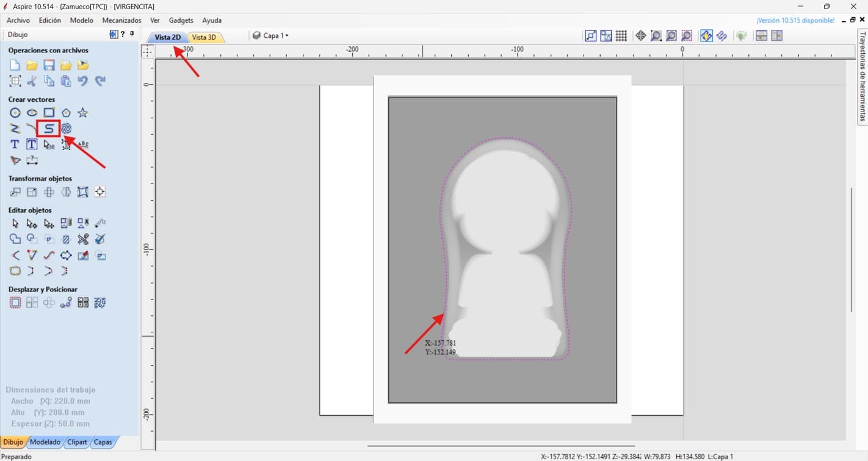Screen dimensions: 868x461
Task: Create a new file in Operaciones con archivos
Action: [15, 65]
